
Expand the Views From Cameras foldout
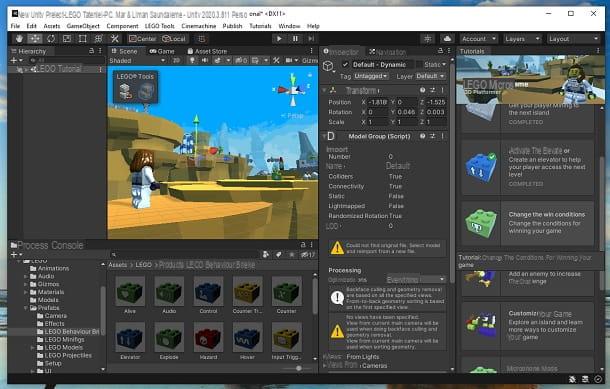pos(325,366)
